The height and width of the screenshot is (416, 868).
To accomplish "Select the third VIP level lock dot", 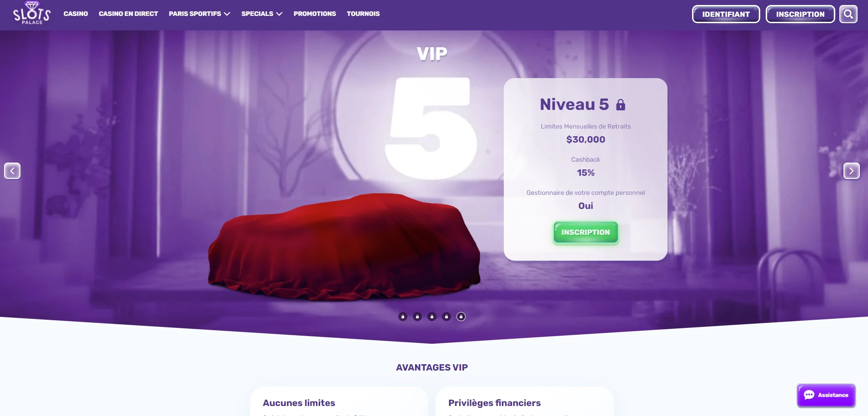I will click(432, 317).
